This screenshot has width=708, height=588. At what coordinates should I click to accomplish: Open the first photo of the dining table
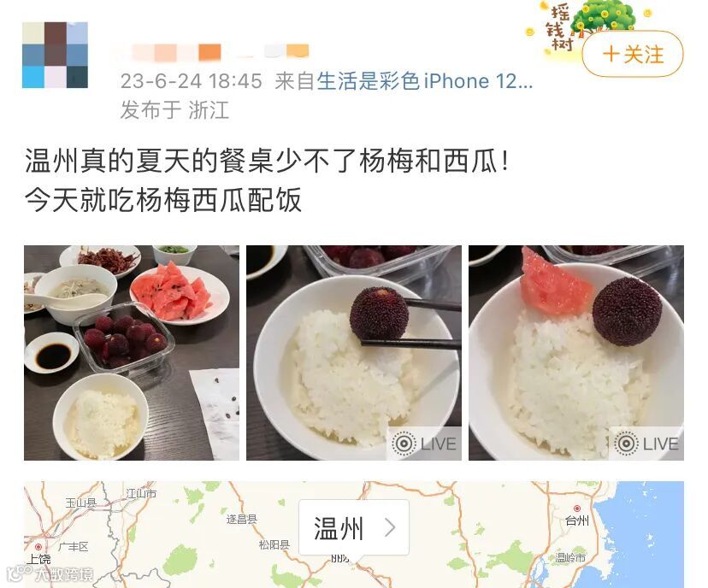(x=132, y=353)
